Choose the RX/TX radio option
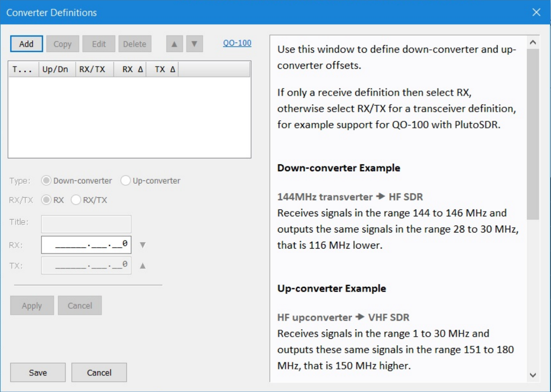 76,200
